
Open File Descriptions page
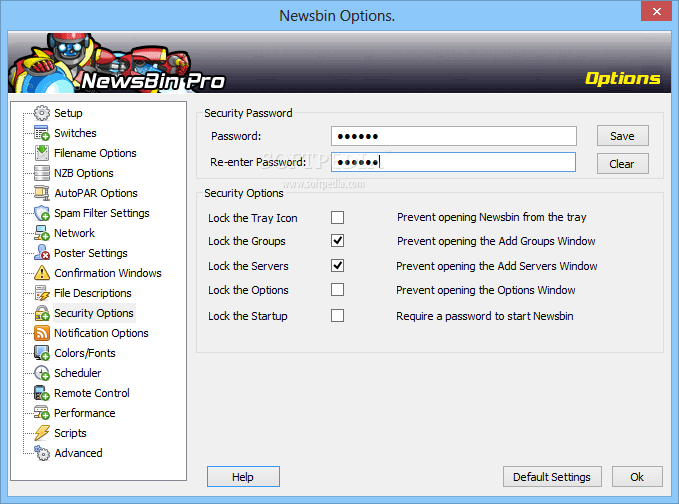[92, 293]
